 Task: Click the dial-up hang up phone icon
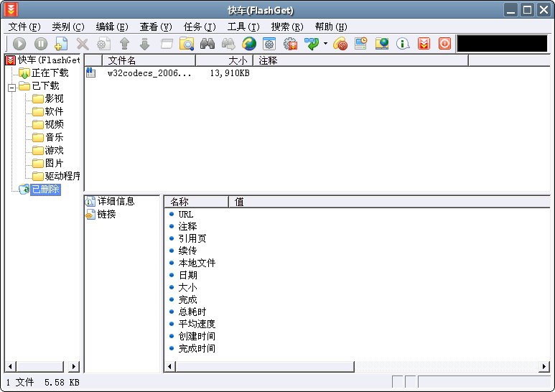click(x=340, y=44)
